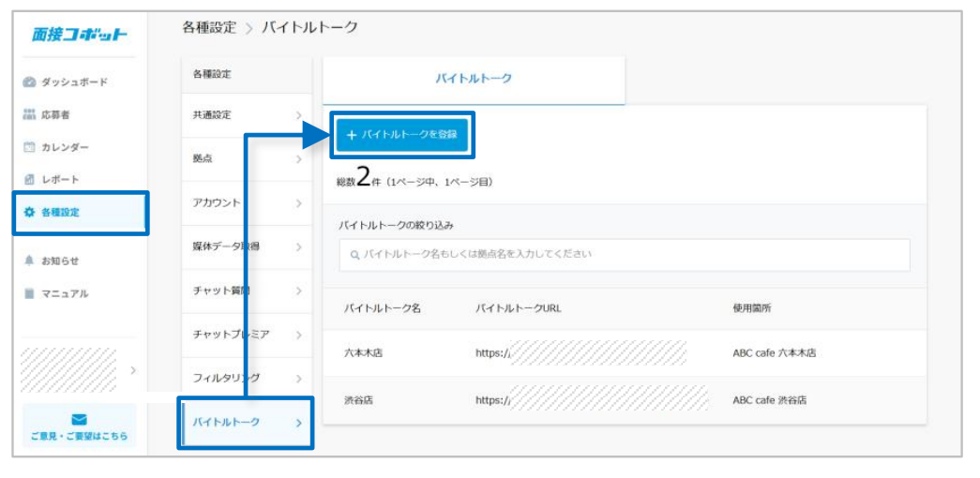Switch to the バイトルトーク tab
The width and height of the screenshot is (980, 478).
pyautogui.click(x=474, y=79)
